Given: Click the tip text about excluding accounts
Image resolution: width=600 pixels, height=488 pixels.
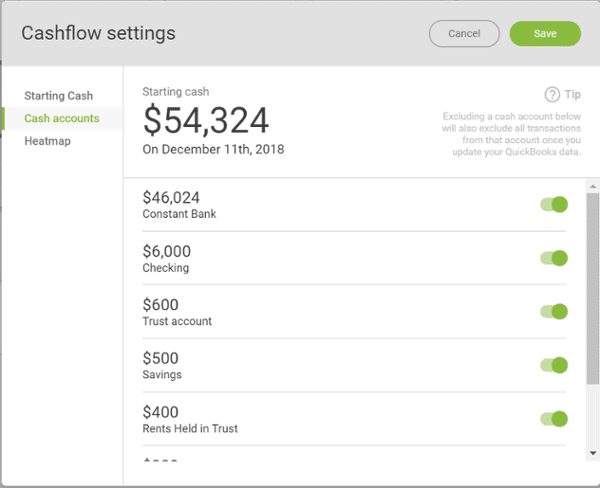Looking at the screenshot, I should (511, 134).
